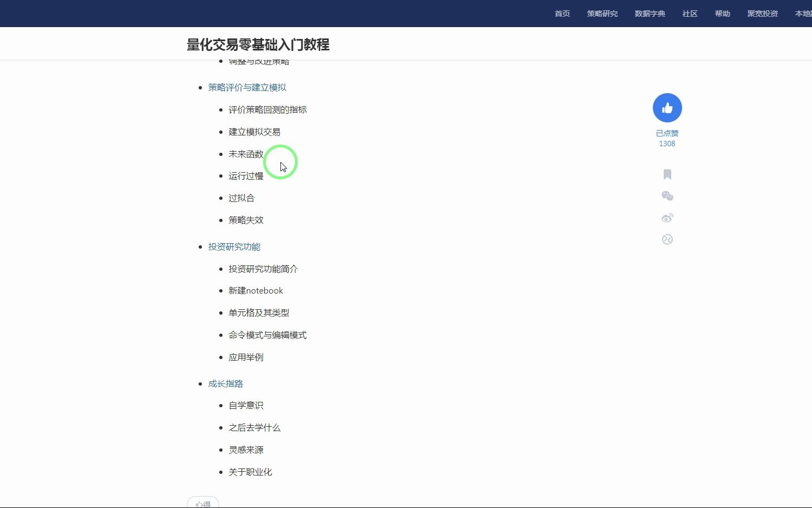Follow the 成长指路 section link

pos(226,383)
